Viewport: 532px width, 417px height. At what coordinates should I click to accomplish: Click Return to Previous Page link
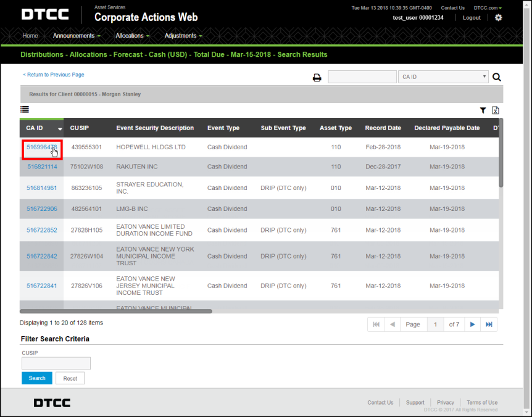tap(53, 75)
